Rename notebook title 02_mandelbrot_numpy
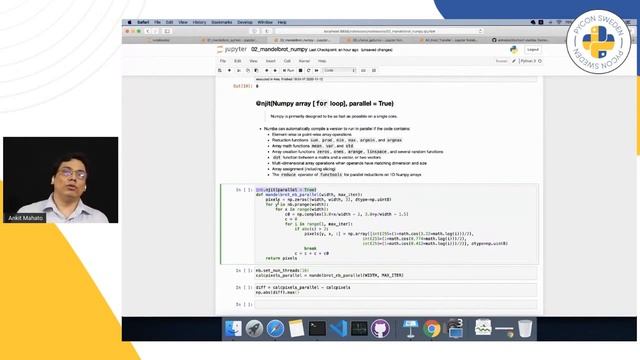The height and width of the screenshot is (360, 640). pyautogui.click(x=279, y=49)
